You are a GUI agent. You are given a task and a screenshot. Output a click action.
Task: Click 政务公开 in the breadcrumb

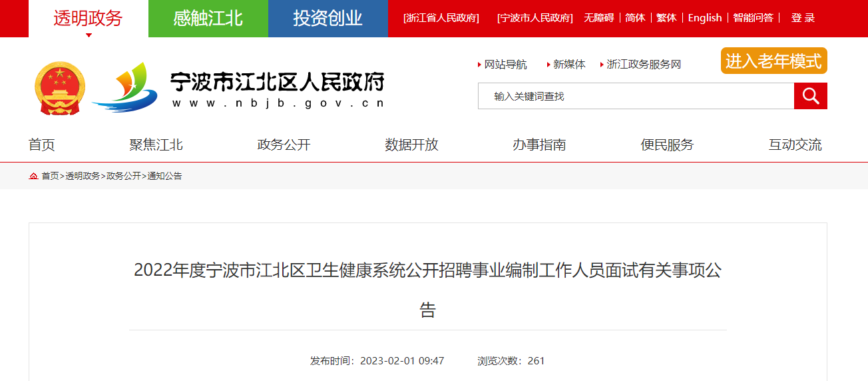point(124,176)
